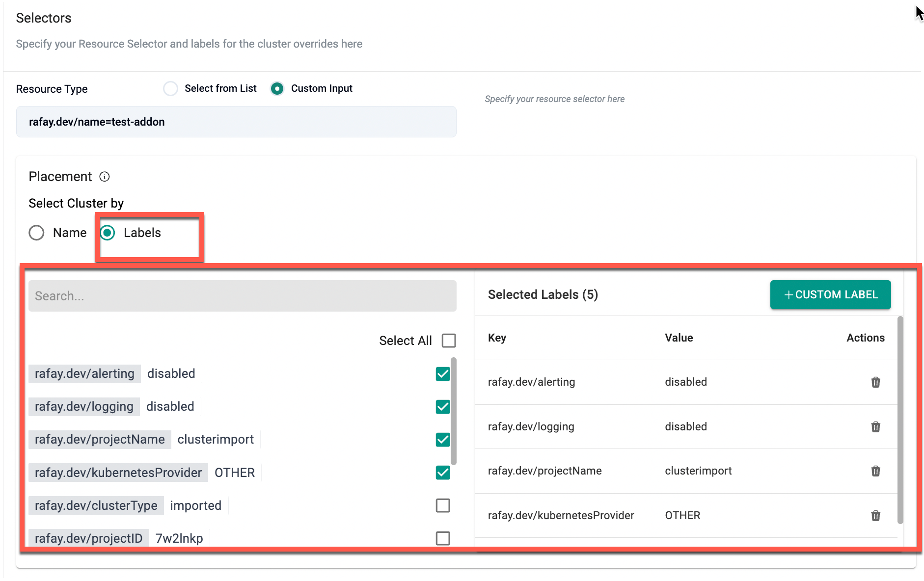Uncheck the rafay.dev/logging disabled label
Image resolution: width=924 pixels, height=581 pixels.
pyautogui.click(x=443, y=407)
